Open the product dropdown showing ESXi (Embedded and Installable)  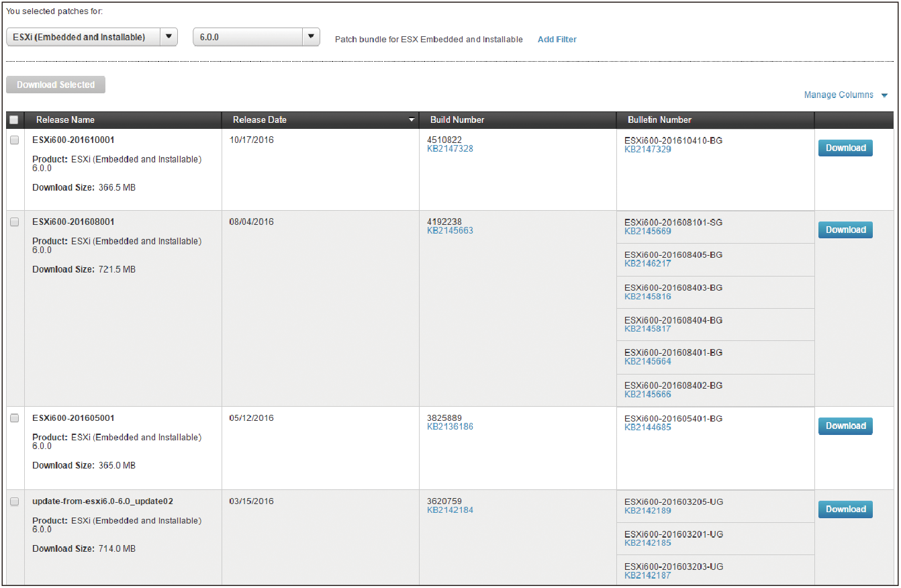[92, 37]
